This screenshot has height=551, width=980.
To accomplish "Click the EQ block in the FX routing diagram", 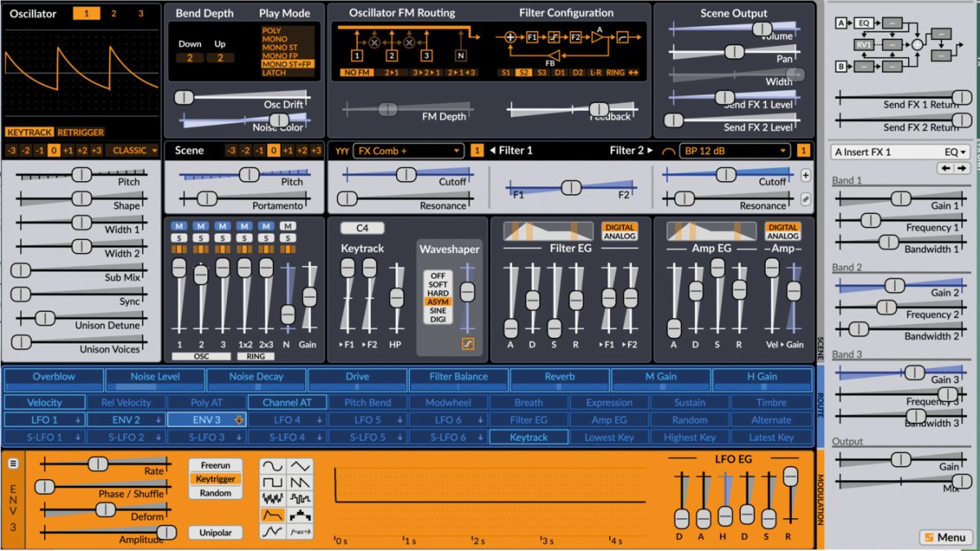I will point(863,23).
